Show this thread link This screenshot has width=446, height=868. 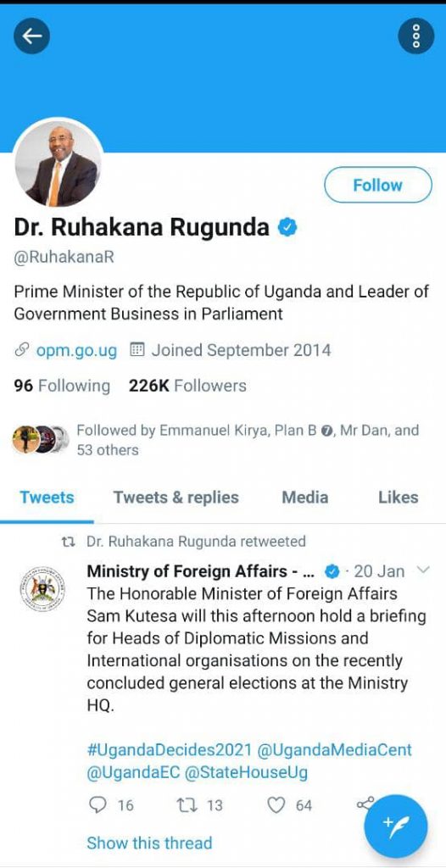[x=149, y=843]
